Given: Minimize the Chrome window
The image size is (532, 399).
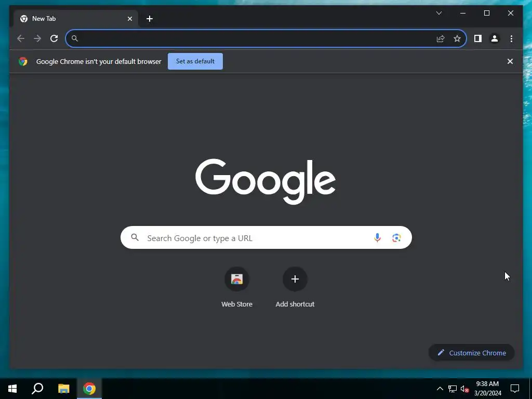Looking at the screenshot, I should tap(463, 13).
